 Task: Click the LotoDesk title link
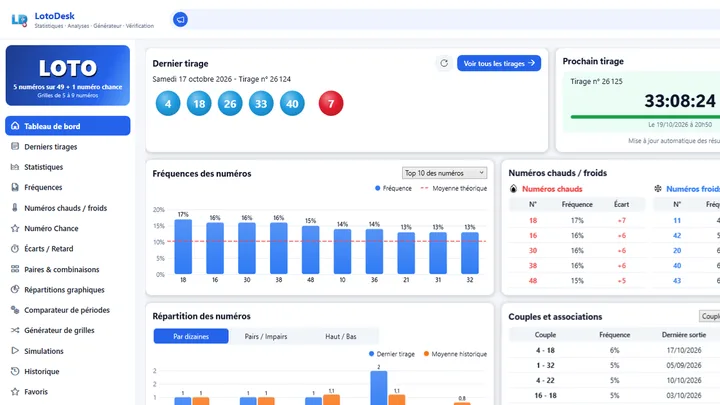point(54,16)
